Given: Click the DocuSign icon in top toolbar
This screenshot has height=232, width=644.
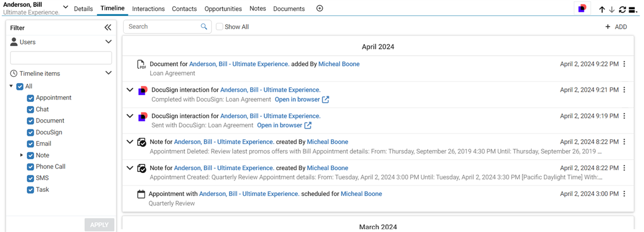Looking at the screenshot, I should pos(582,9).
